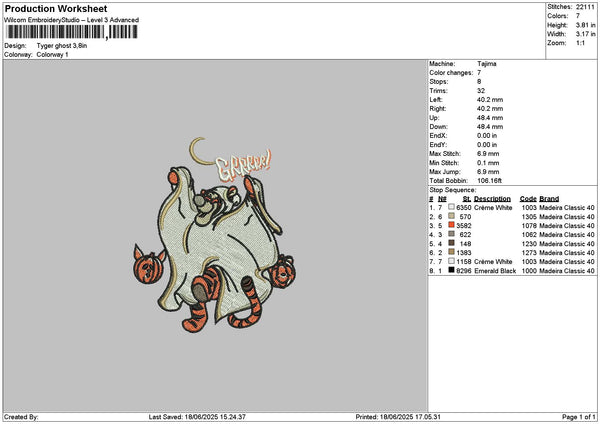Click the 'N#' column header

(x=442, y=199)
